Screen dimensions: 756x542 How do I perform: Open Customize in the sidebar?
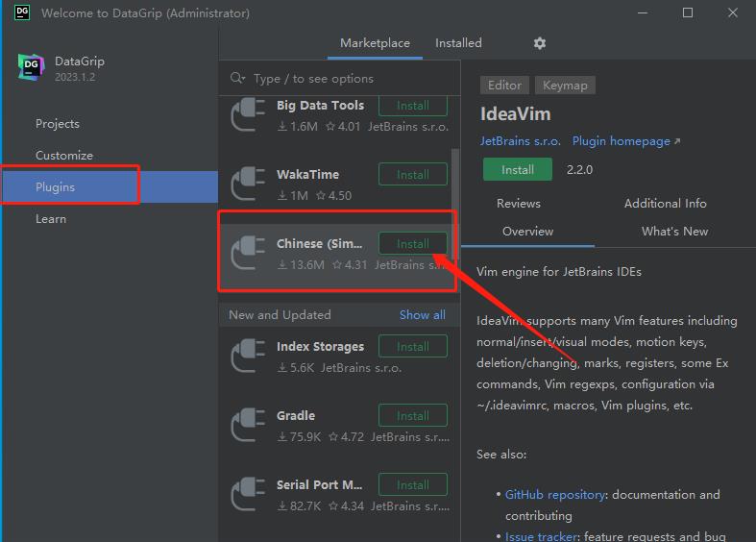[x=64, y=156]
